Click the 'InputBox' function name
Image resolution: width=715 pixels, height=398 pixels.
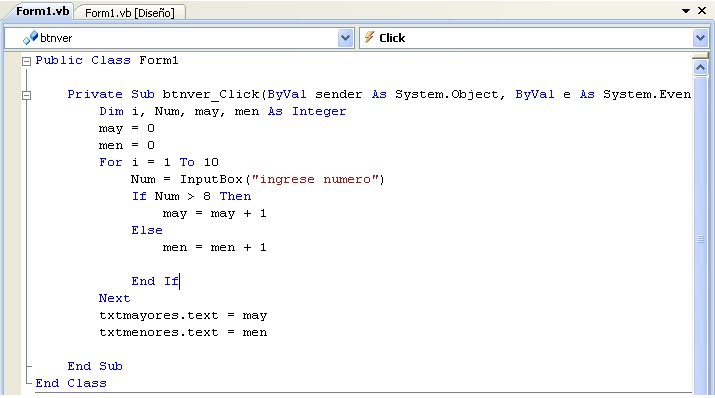point(211,179)
